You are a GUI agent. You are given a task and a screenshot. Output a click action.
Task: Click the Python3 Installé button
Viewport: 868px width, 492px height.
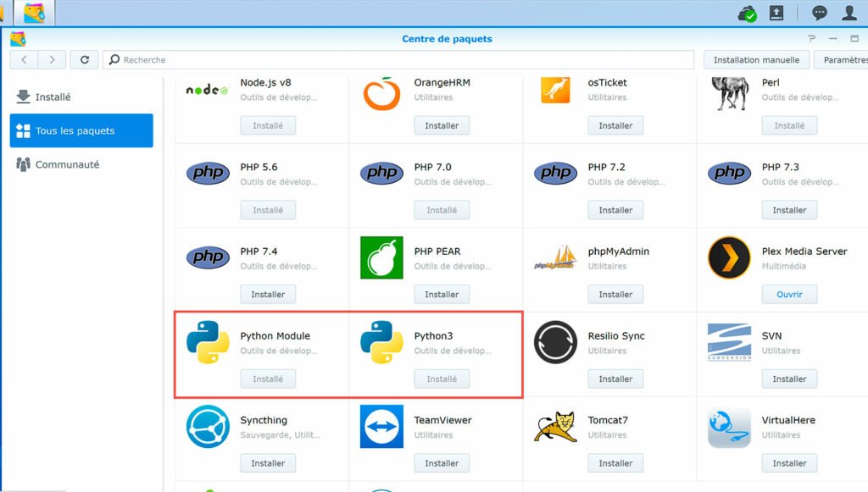(x=442, y=379)
